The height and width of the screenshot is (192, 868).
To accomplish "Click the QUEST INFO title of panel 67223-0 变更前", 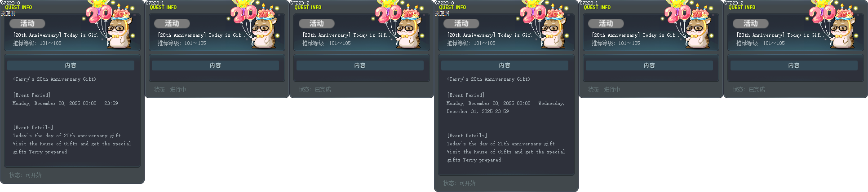I will point(18,7).
